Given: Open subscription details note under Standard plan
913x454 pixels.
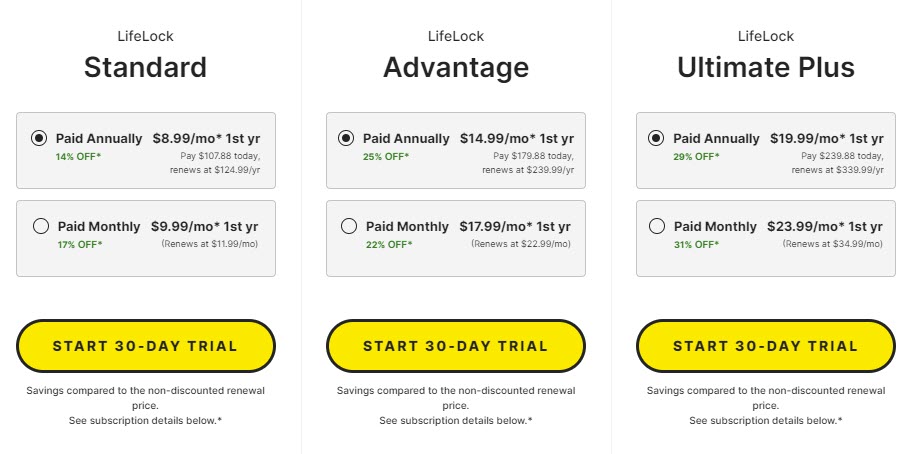Looking at the screenshot, I should [x=146, y=420].
